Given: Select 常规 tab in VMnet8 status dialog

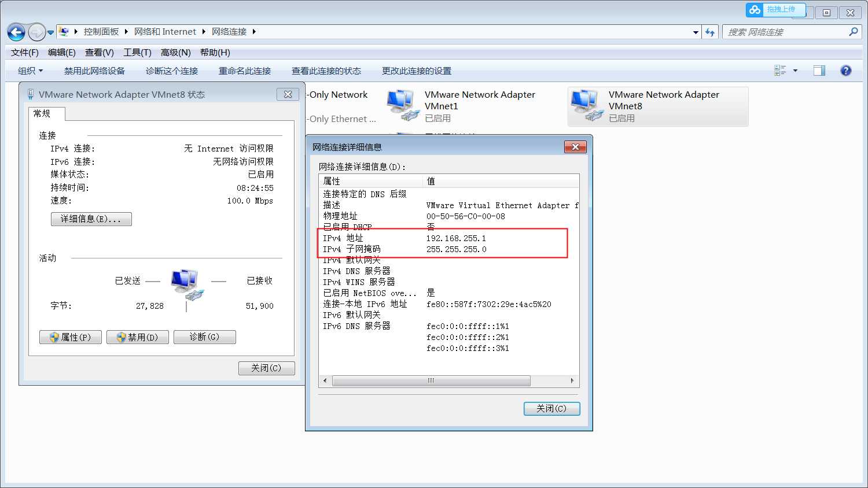Looking at the screenshot, I should [47, 114].
